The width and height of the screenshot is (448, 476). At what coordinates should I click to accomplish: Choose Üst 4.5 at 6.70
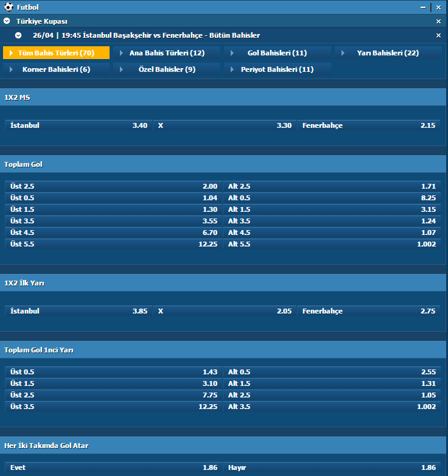point(113,233)
